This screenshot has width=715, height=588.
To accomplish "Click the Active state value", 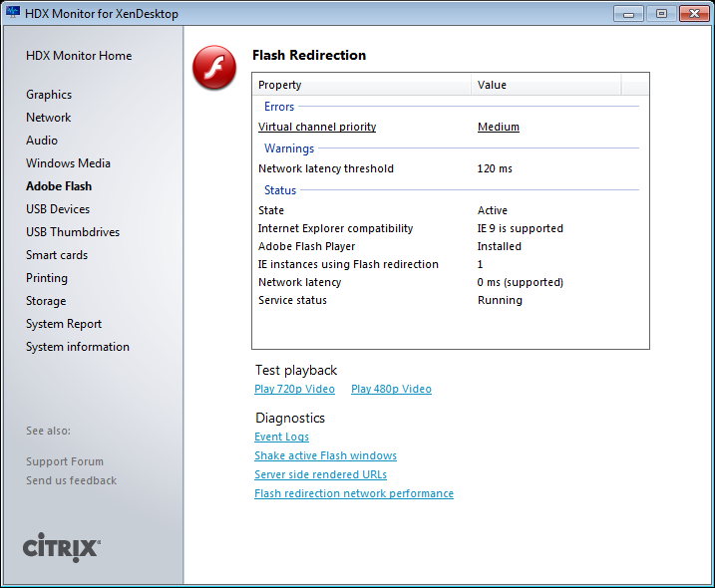I will pos(492,210).
